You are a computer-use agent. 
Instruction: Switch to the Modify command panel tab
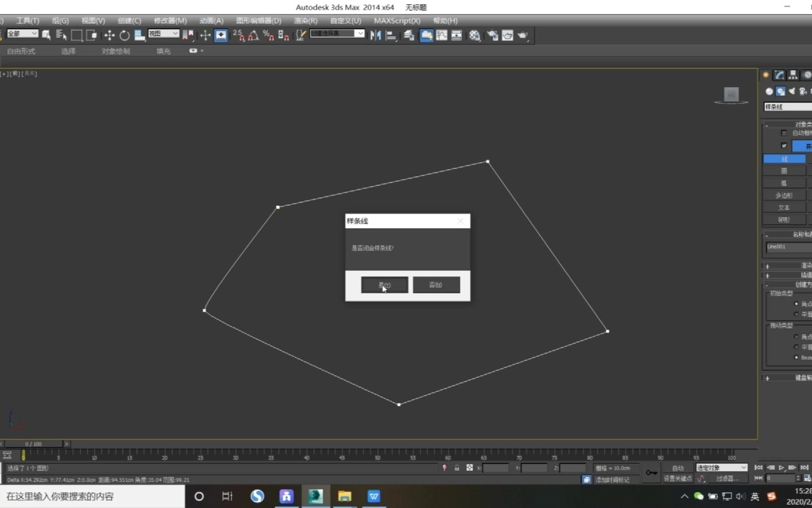[780, 75]
